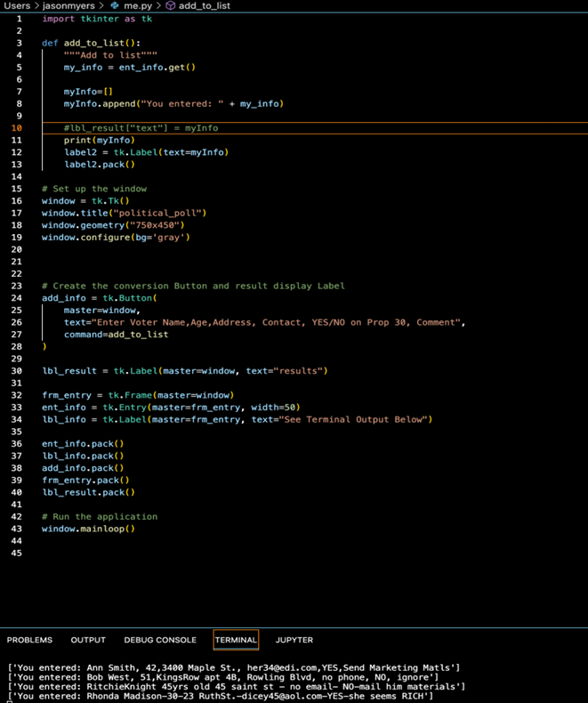Click the add_to_list symbol in breadcrumb
Screen dimensions: 588x703
click(205, 6)
